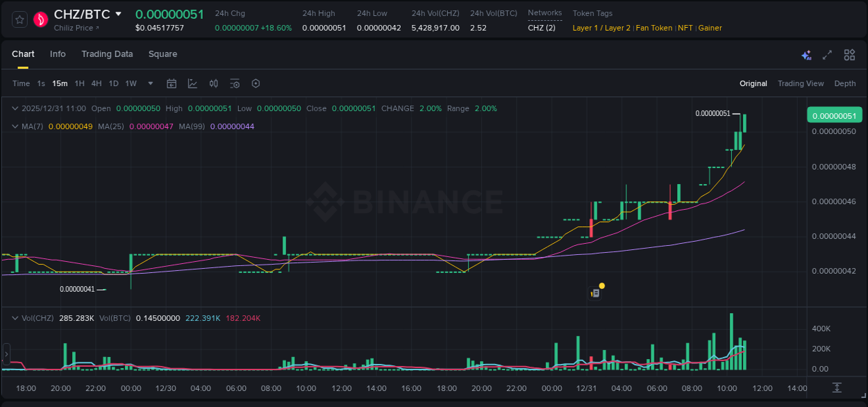The image size is (868, 407).
Task: Open the CHZ/BTC pair selector dropdown
Action: pyautogui.click(x=118, y=13)
